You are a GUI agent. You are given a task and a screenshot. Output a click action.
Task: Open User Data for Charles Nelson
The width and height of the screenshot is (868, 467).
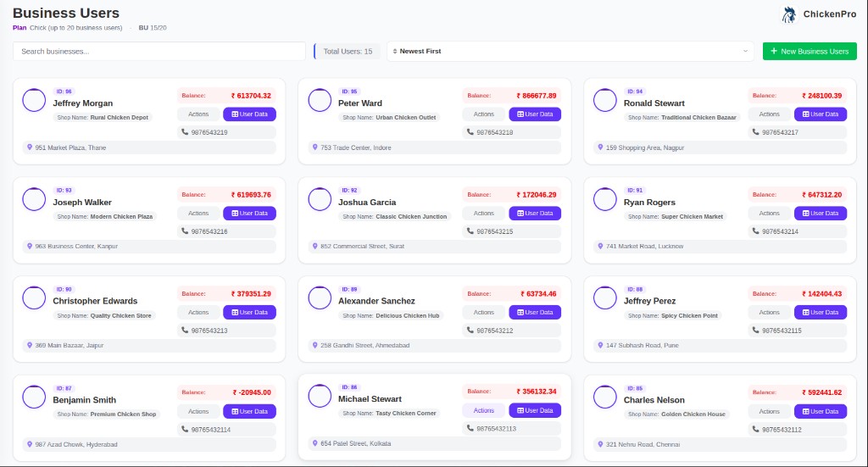[x=821, y=411]
